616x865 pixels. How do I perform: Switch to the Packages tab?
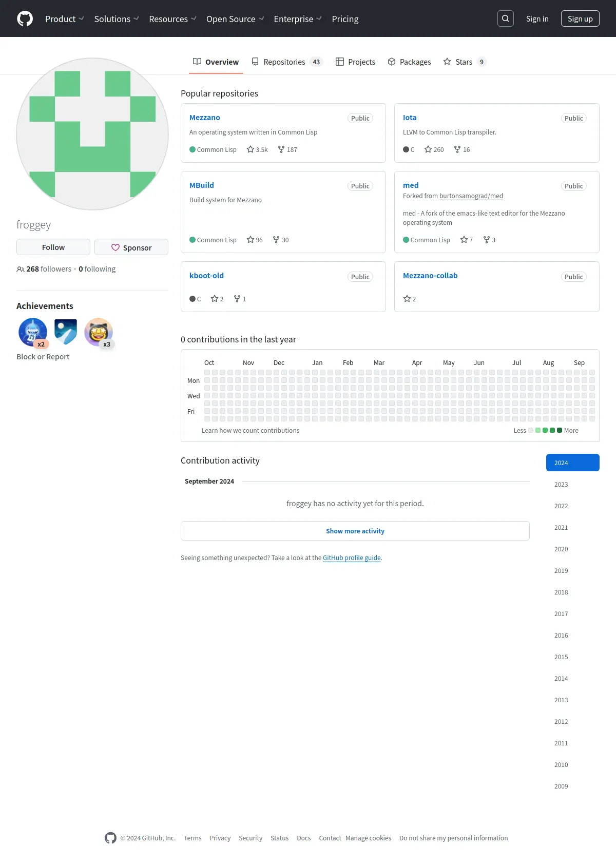coord(410,62)
